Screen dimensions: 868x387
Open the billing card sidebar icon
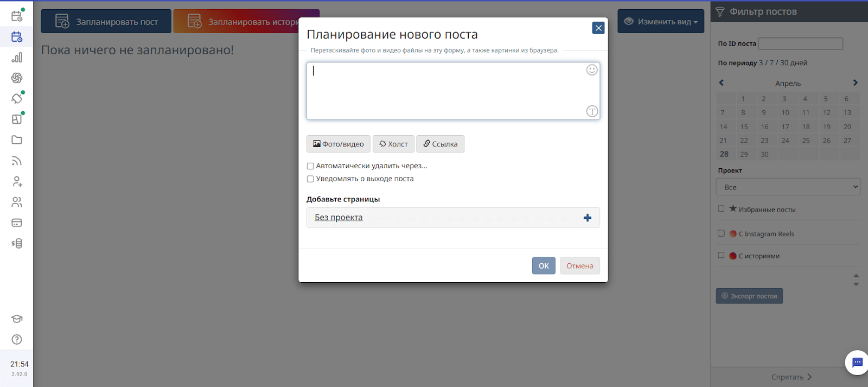[x=17, y=223]
